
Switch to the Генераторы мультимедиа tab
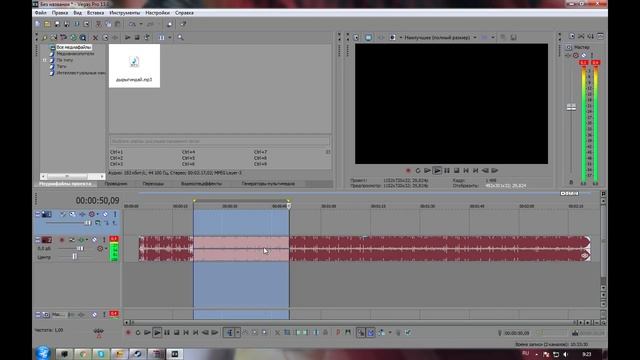(268, 184)
